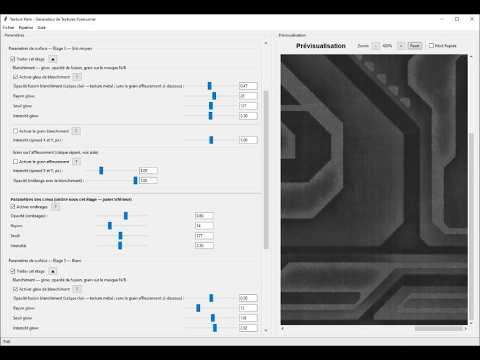Click the Blanc stage Intensité glow slider handle

[x=215, y=328]
